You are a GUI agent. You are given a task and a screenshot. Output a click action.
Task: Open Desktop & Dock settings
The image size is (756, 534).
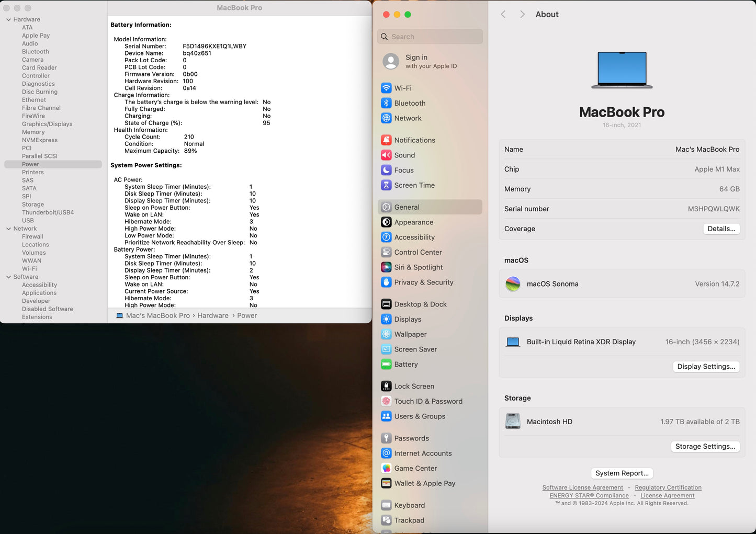coord(420,304)
